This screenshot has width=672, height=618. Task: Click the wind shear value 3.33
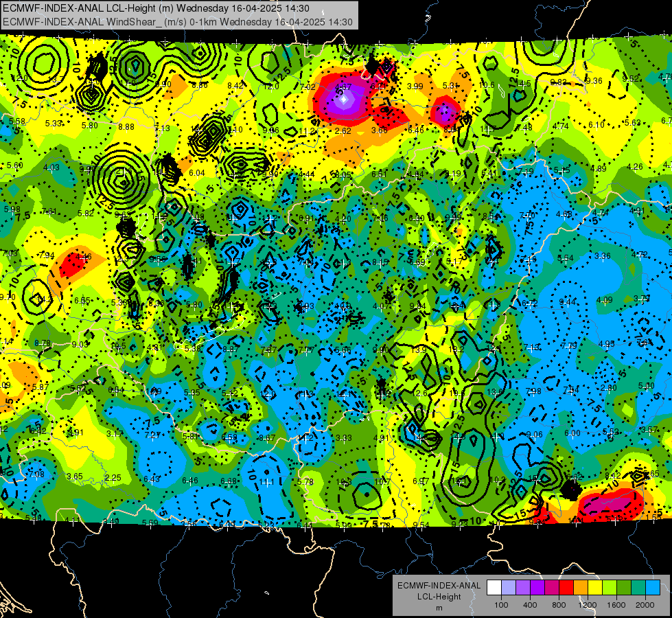click(x=343, y=438)
